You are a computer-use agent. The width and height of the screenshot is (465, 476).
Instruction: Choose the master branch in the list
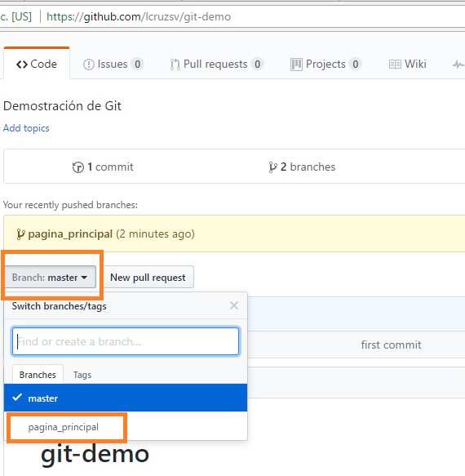click(x=126, y=398)
